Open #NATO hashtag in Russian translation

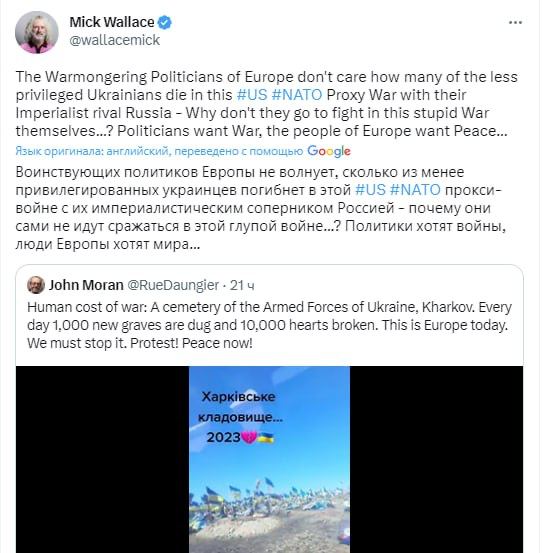click(416, 190)
